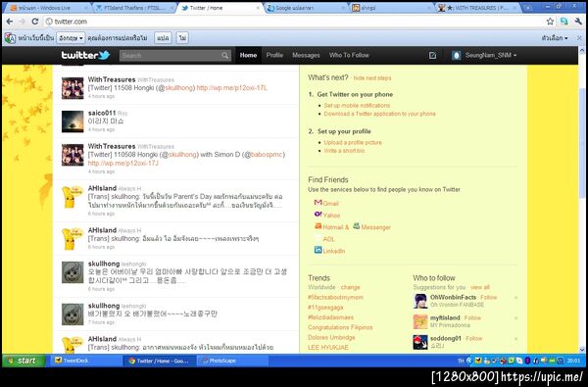588x387 pixels.
Task: Open the compose new tweet icon
Action: pyautogui.click(x=432, y=56)
